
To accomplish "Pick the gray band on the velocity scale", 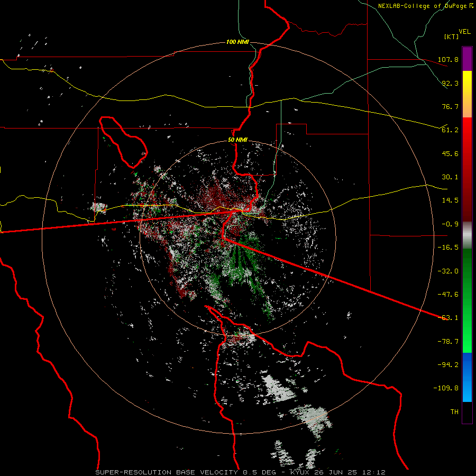I will [467, 235].
